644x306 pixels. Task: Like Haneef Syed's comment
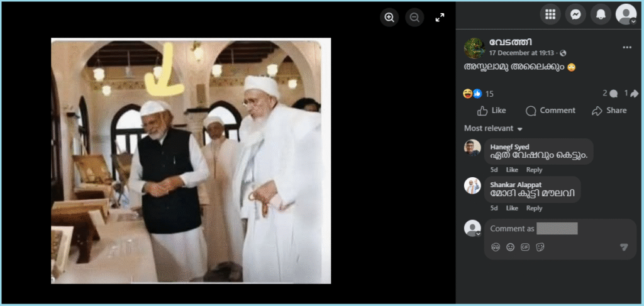tap(512, 170)
